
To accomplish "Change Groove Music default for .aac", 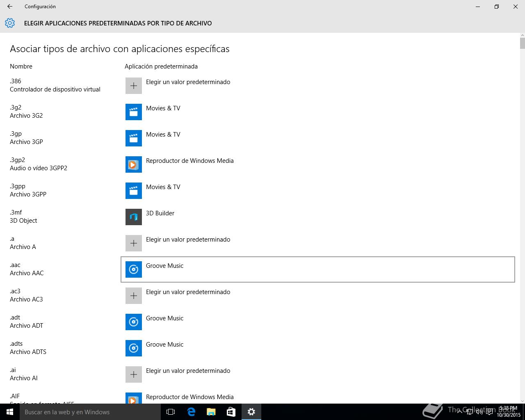I will click(x=318, y=269).
